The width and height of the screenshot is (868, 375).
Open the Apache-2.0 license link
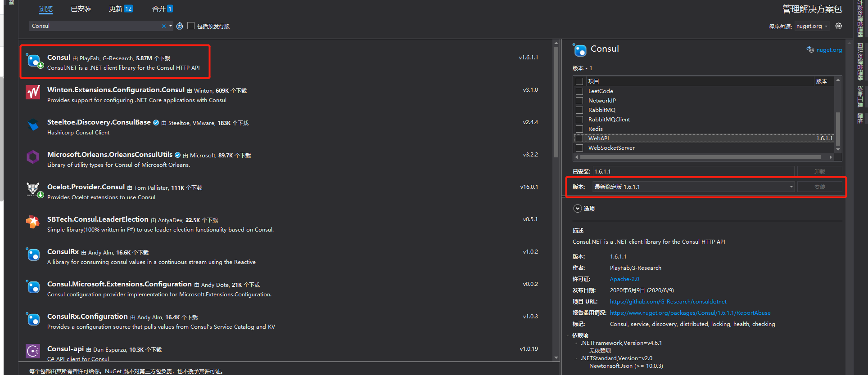click(x=624, y=279)
